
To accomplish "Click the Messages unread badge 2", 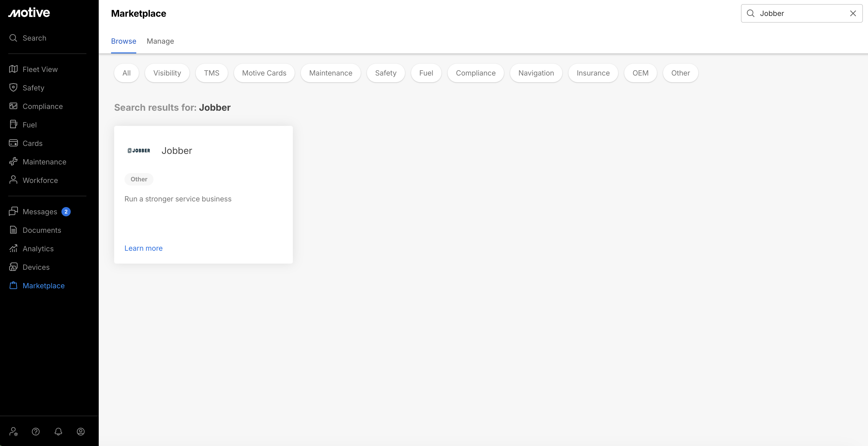I will 66,212.
